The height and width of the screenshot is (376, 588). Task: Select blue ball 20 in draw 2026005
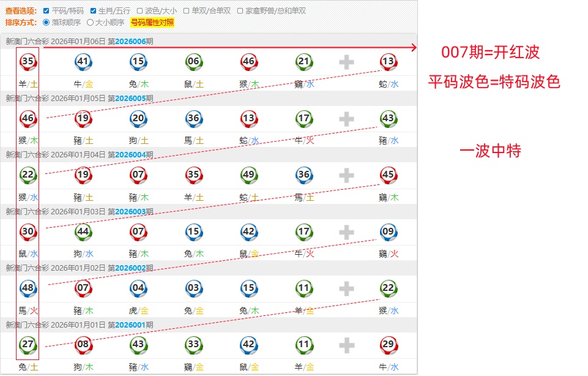coord(138,118)
